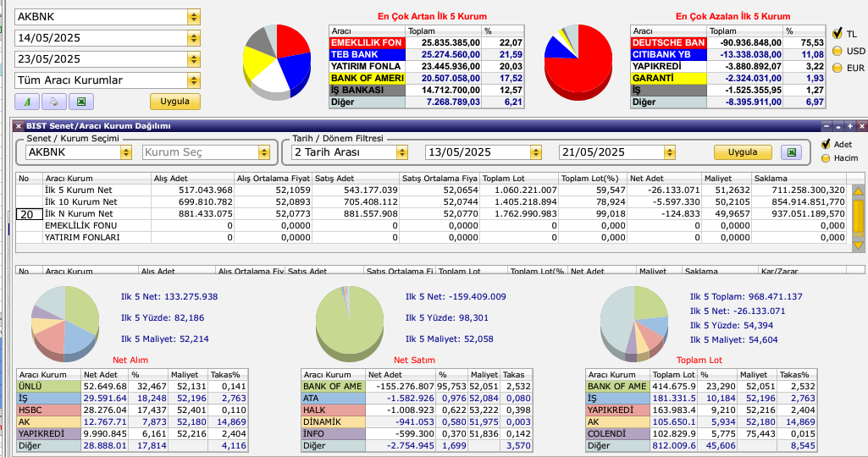Click the HSBC row in Net Alım table

[132, 410]
